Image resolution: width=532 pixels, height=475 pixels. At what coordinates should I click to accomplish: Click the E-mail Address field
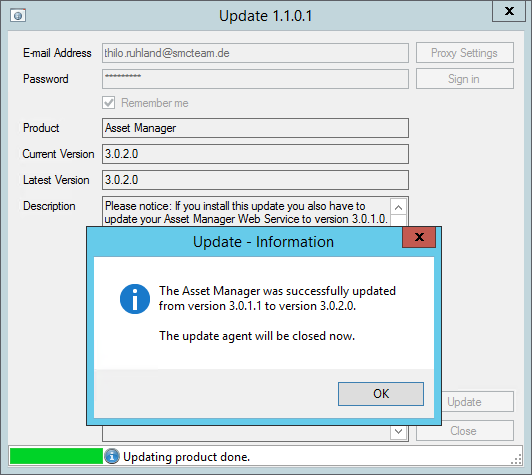coord(255,53)
